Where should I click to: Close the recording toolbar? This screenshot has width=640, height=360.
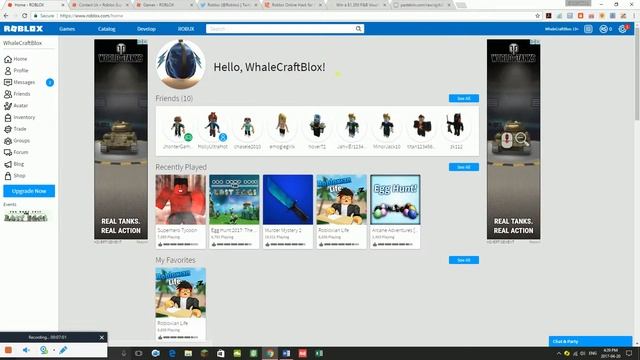[x=102, y=337]
